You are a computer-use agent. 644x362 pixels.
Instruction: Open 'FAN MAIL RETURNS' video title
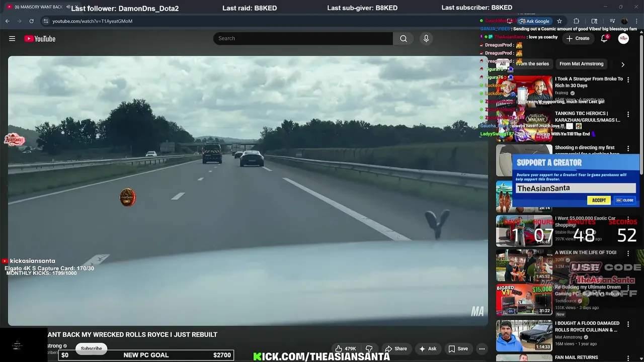(576, 357)
